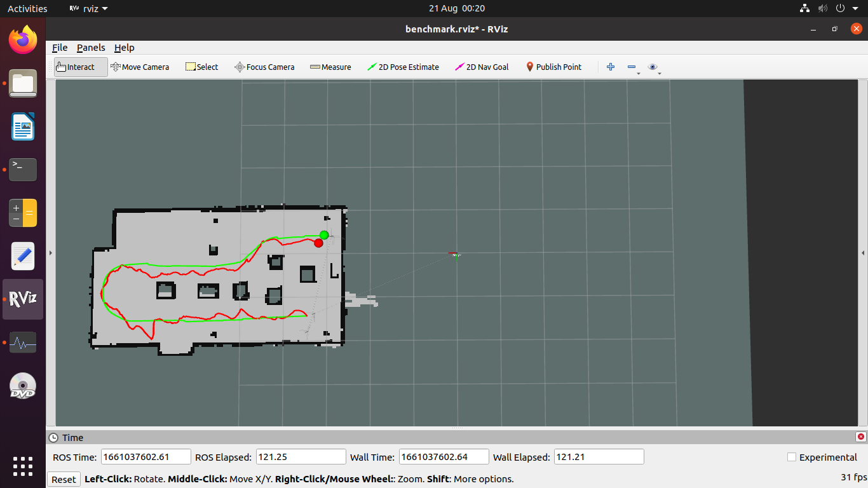Choose the Select tool
This screenshot has height=488, width=868.
[201, 67]
